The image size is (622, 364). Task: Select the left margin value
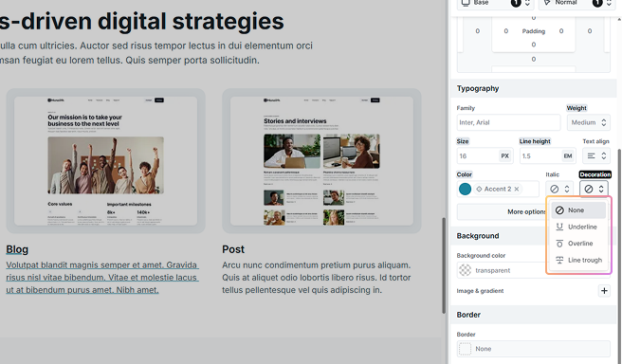click(478, 31)
